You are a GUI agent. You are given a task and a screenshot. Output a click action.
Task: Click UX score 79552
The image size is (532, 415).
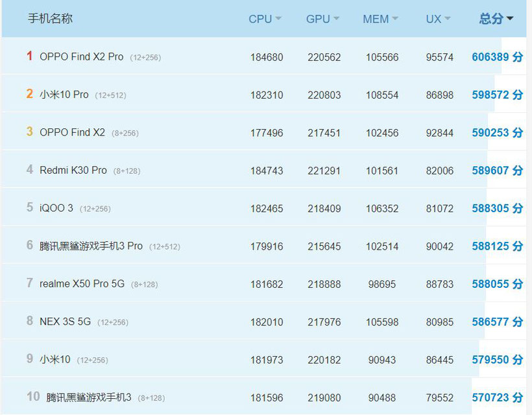click(440, 397)
